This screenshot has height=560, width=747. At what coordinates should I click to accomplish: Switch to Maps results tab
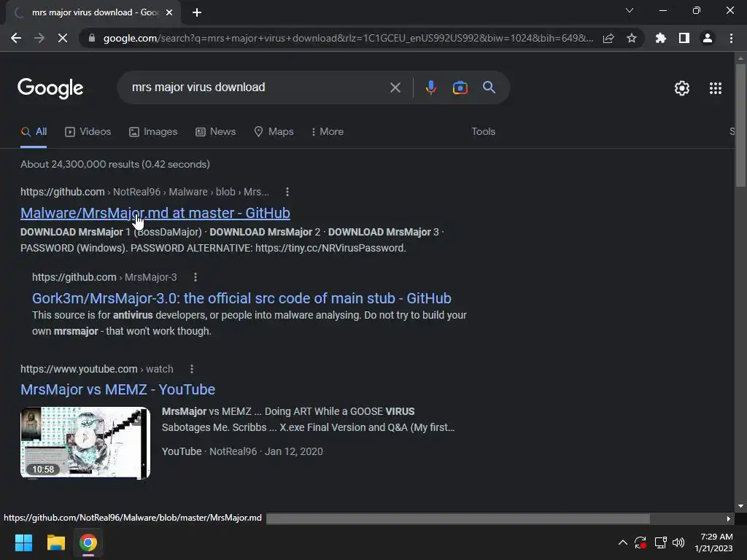(x=274, y=132)
